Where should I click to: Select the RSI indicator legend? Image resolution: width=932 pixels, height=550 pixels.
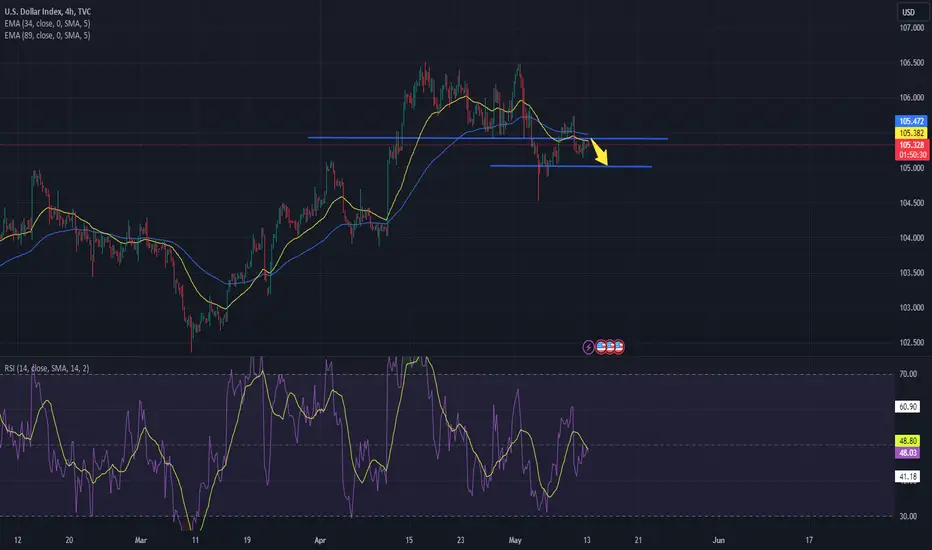pos(47,369)
